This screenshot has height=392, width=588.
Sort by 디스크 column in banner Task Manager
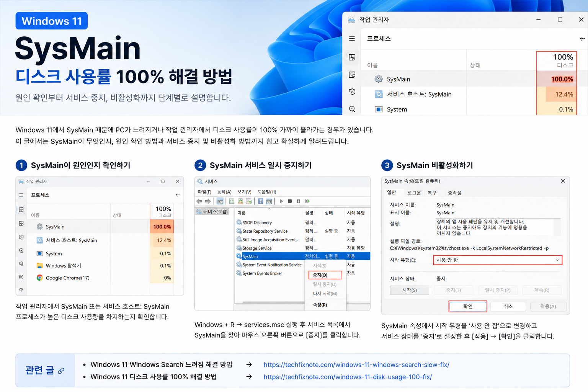[556, 60]
